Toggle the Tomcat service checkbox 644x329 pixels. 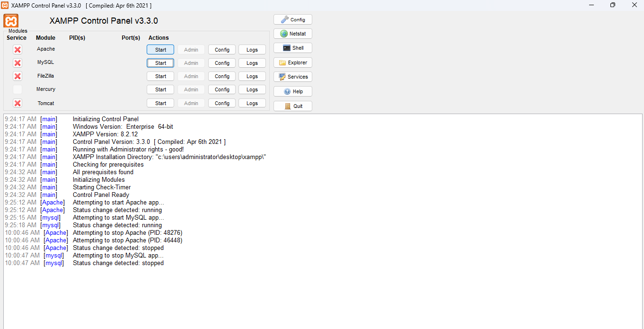pyautogui.click(x=18, y=103)
